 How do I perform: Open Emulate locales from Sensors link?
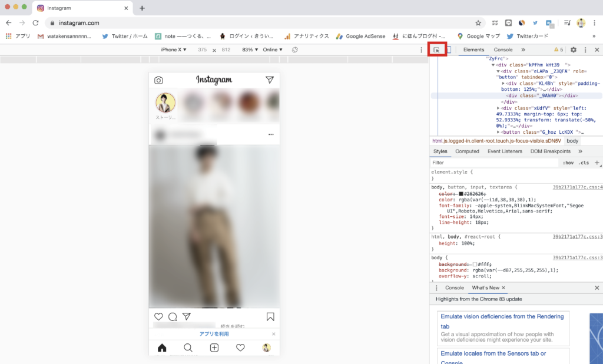point(493,358)
